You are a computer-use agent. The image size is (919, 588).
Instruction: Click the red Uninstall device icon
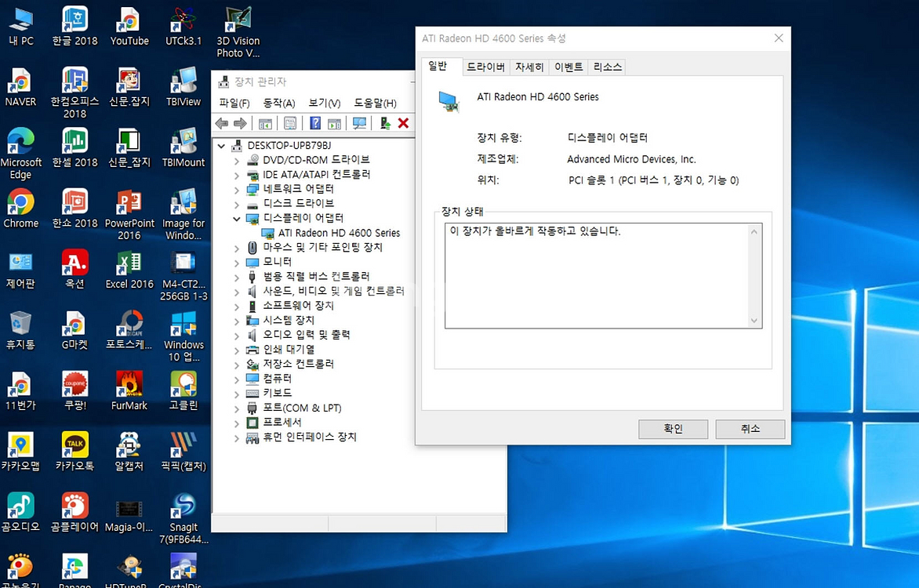coord(402,123)
